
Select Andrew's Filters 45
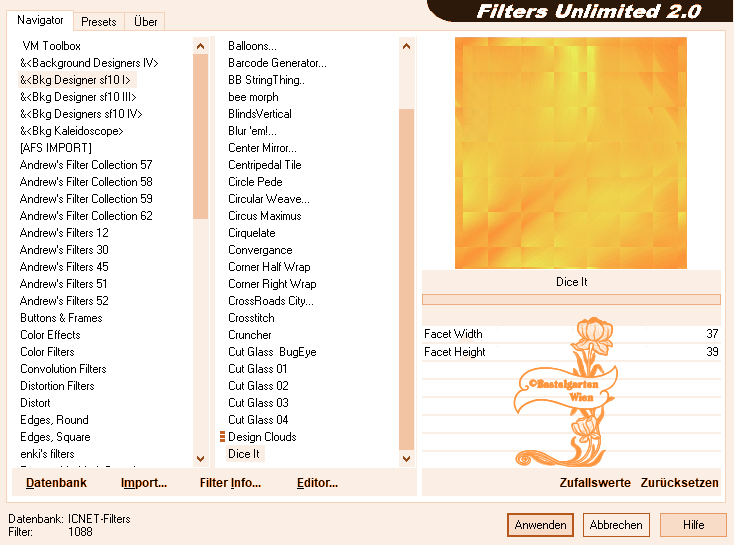pyautogui.click(x=64, y=267)
